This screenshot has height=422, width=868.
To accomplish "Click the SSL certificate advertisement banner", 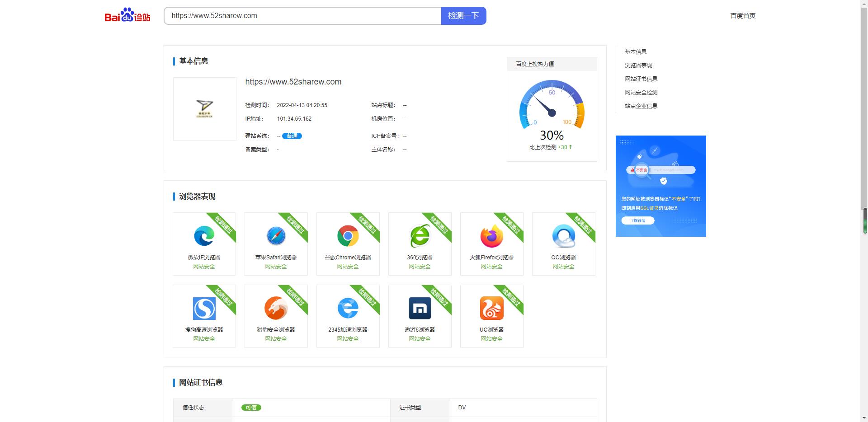I will (660, 186).
